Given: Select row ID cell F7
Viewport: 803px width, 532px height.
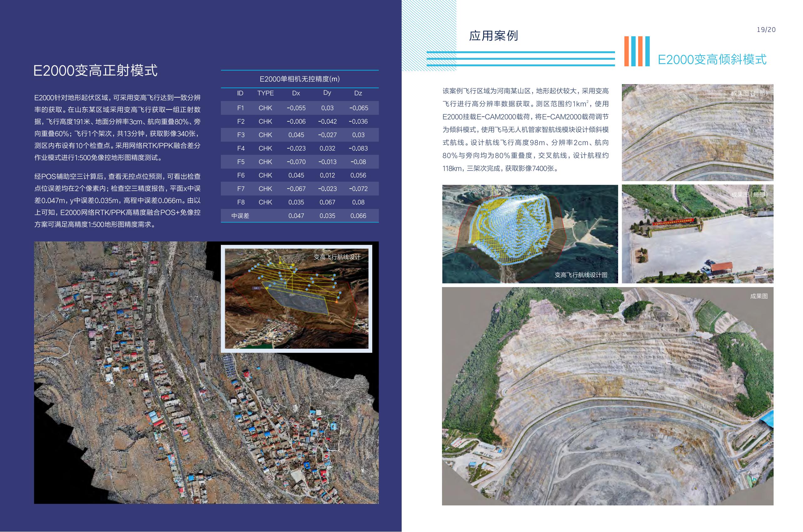Looking at the screenshot, I should [241, 189].
